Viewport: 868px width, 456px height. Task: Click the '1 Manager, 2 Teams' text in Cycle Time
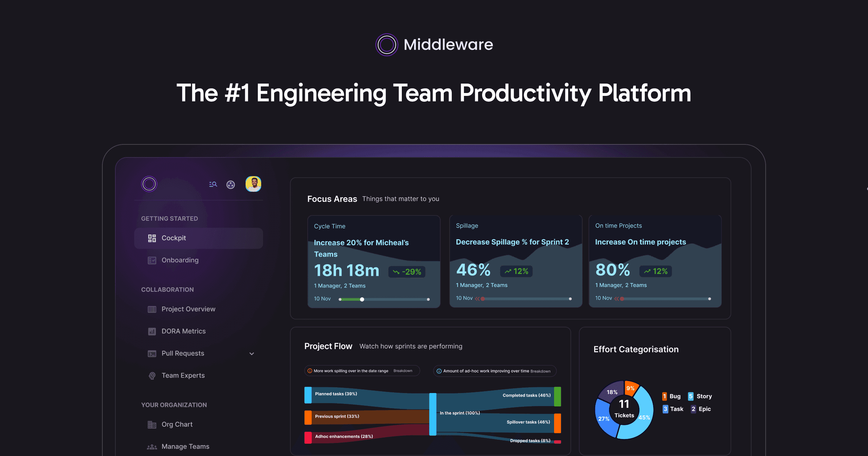point(340,286)
